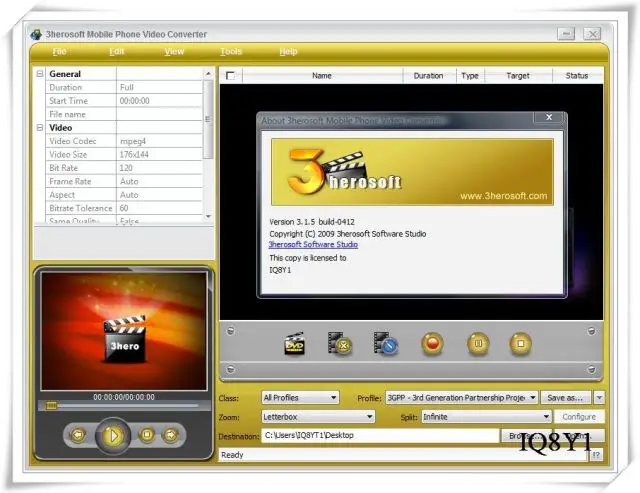Open the 3herosoft Software Studio link

click(313, 244)
